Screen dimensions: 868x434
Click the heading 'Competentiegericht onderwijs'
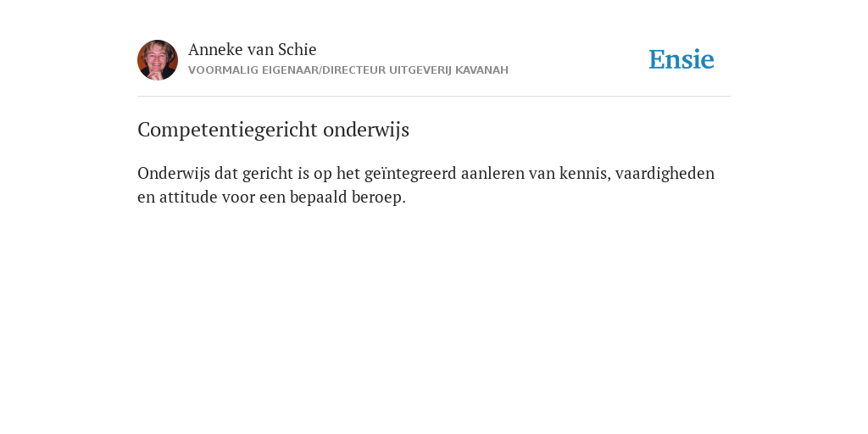[274, 130]
